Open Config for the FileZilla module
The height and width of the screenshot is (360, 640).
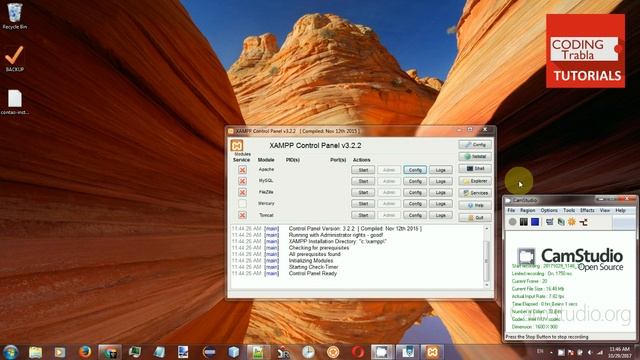pyautogui.click(x=415, y=192)
